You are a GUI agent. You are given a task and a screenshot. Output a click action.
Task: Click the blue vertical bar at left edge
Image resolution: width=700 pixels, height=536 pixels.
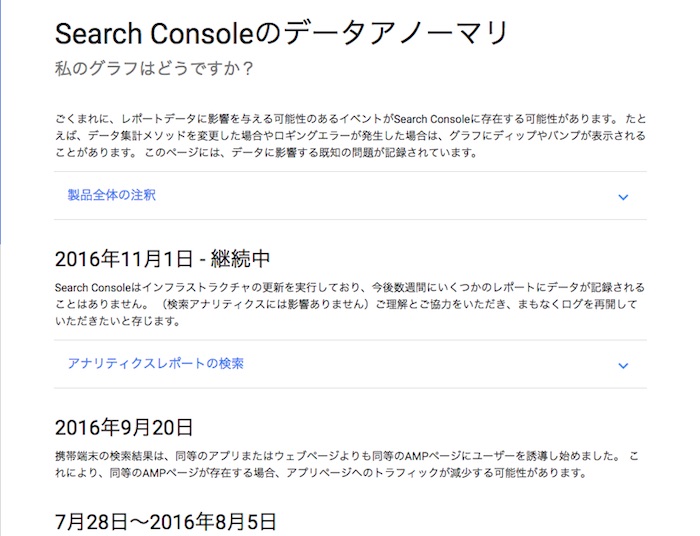(x=2, y=120)
